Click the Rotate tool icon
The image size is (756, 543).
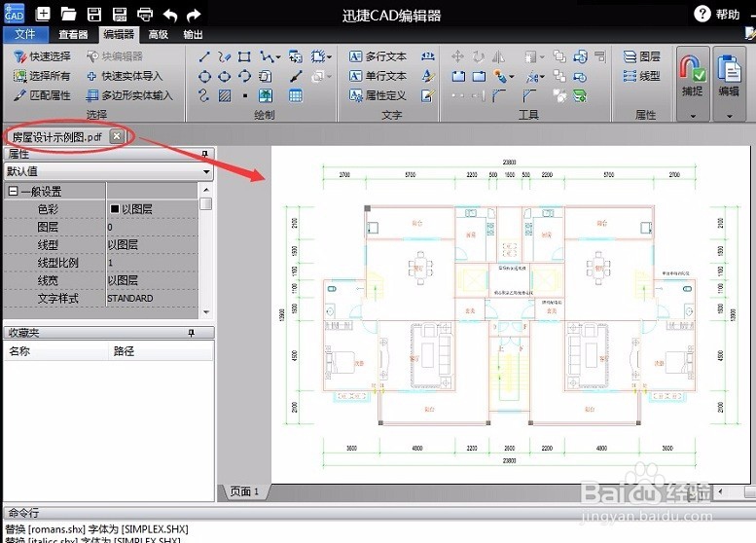tap(479, 56)
